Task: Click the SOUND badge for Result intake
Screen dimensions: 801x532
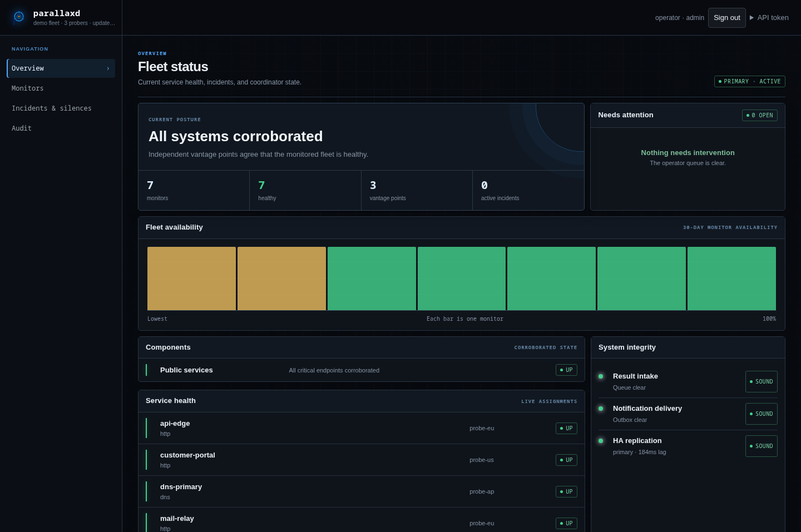Action: coord(762,382)
